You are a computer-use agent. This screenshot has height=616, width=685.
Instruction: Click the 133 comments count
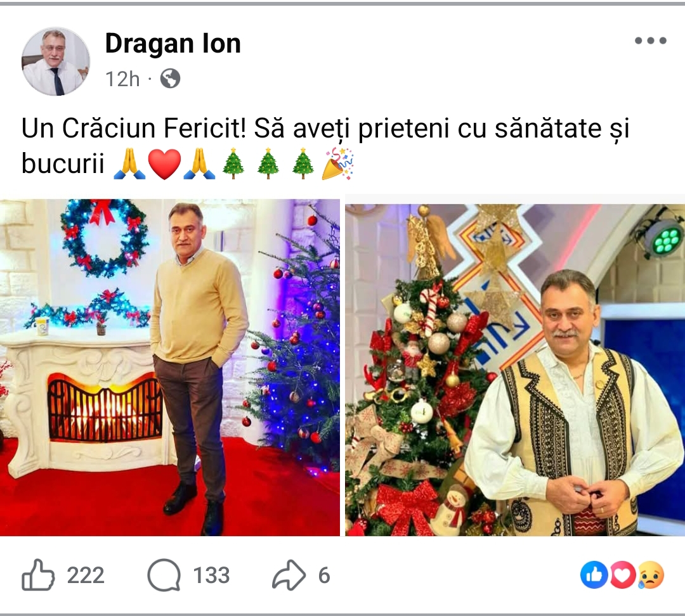[211, 575]
